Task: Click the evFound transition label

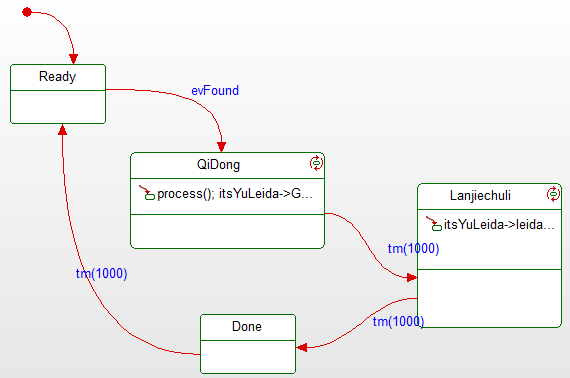Action: click(x=215, y=91)
